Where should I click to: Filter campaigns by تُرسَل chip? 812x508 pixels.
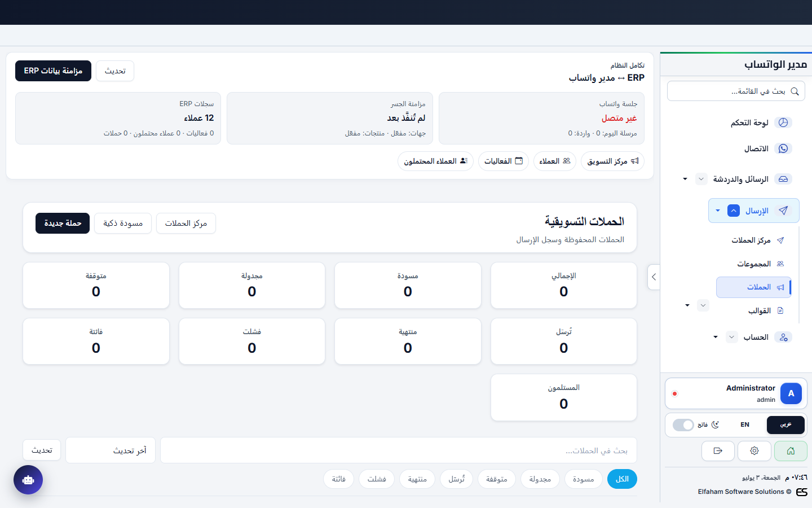[457, 479]
